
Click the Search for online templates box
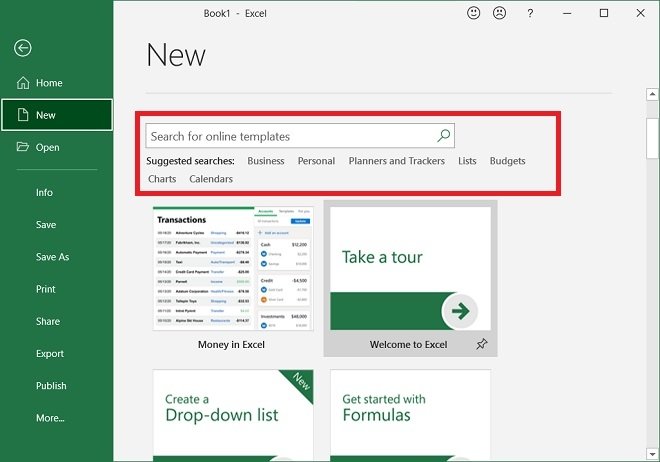coord(300,136)
